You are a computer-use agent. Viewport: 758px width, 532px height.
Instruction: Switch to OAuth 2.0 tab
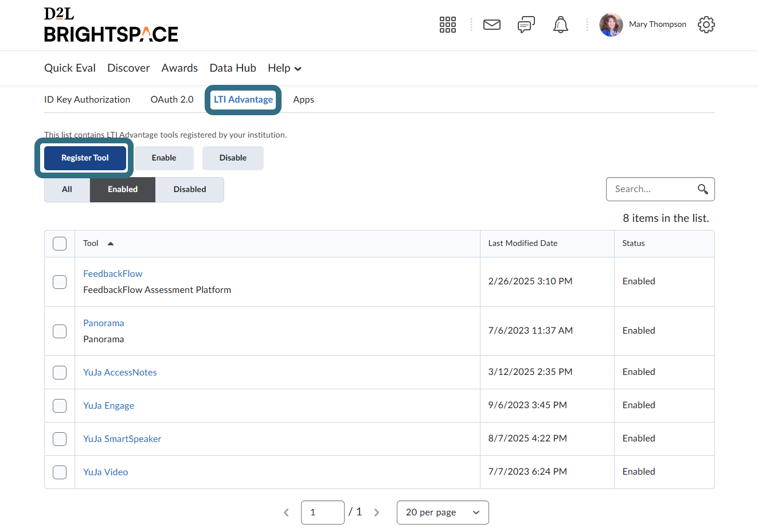172,100
